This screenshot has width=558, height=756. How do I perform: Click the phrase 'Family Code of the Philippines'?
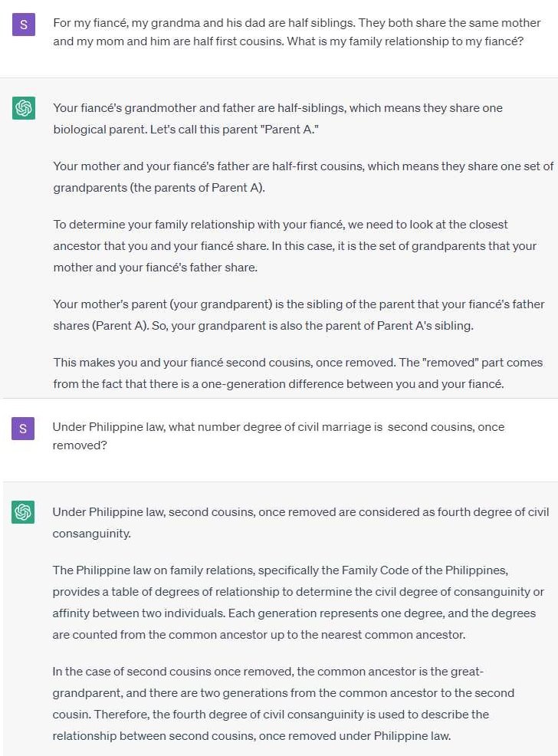[424, 570]
